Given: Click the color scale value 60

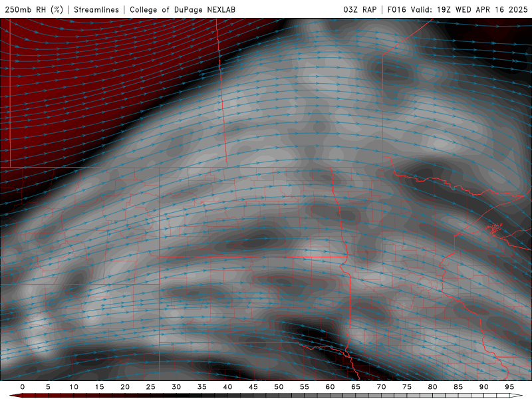Looking at the screenshot, I should pos(330,387).
